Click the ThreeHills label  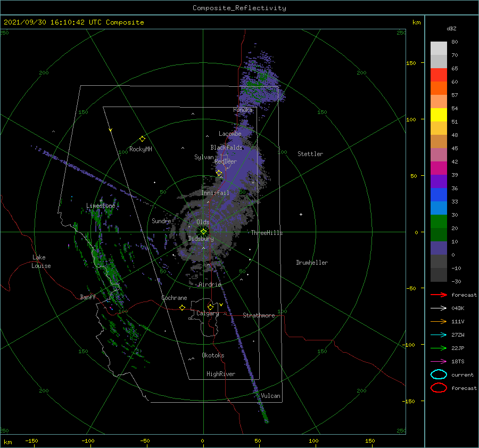pos(267,233)
